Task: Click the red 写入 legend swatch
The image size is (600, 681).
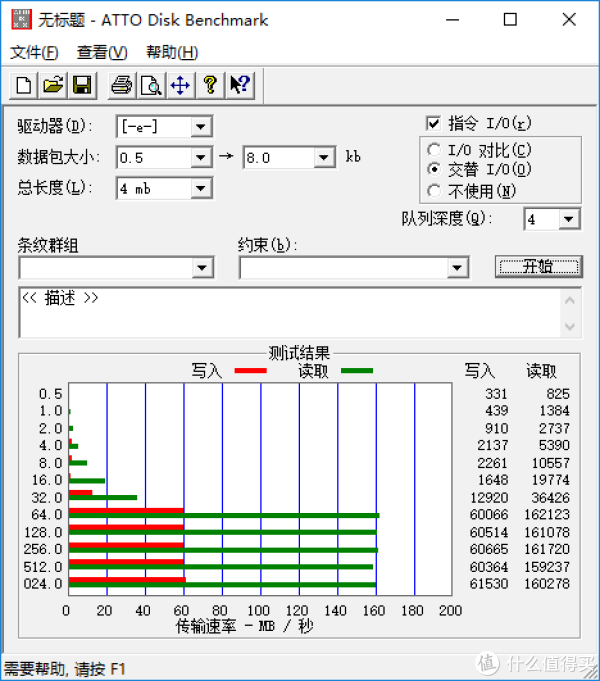Action: 251,370
